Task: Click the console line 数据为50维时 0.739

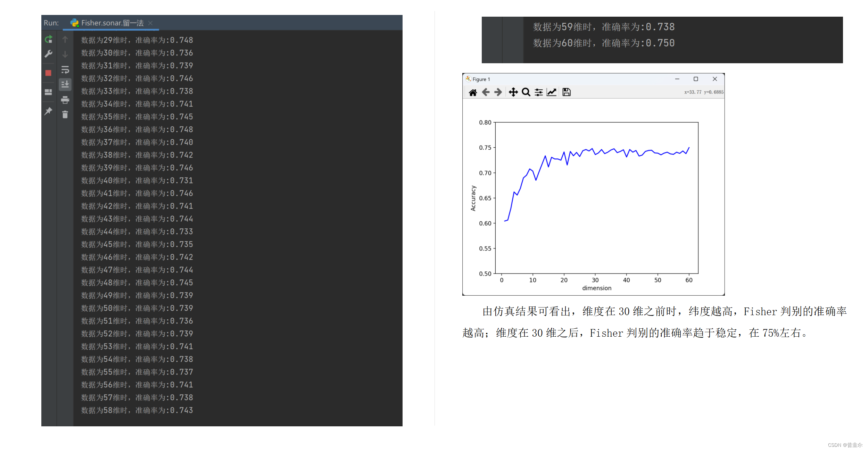Action: coord(137,308)
